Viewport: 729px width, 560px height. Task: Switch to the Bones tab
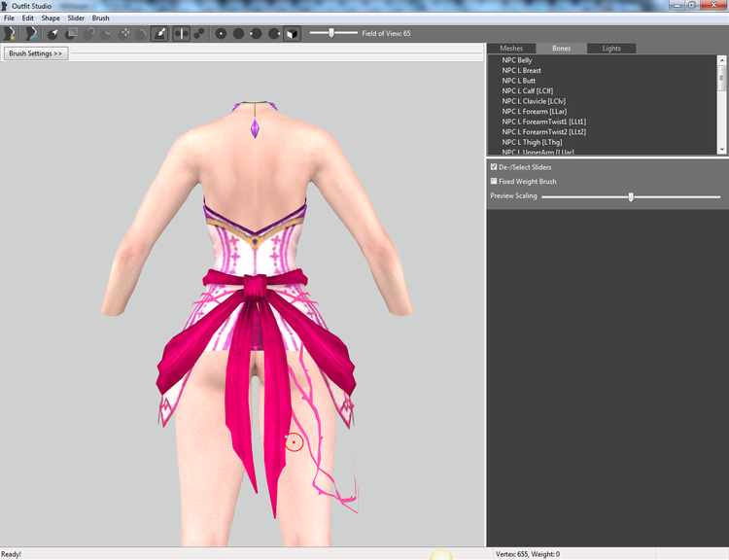(x=561, y=49)
